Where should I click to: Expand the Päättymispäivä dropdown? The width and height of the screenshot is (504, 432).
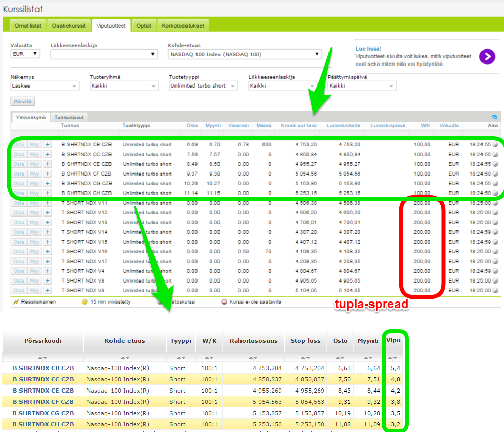tap(362, 86)
